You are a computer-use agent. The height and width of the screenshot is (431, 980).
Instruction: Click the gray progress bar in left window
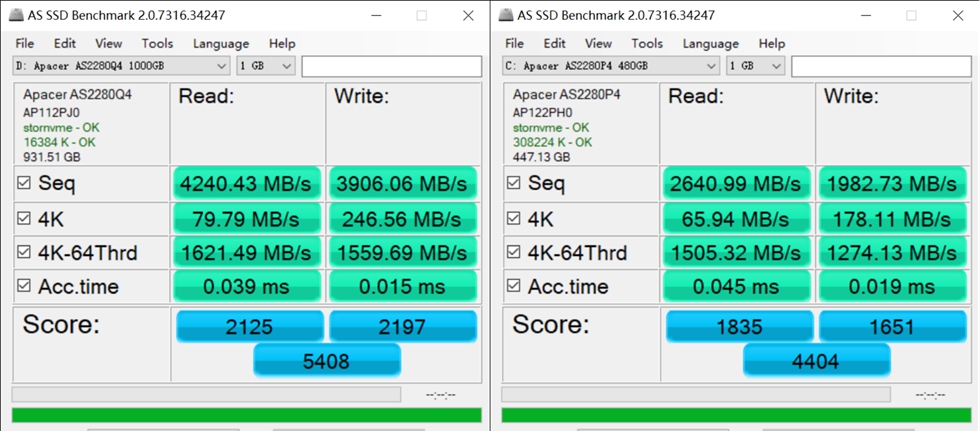(206, 395)
